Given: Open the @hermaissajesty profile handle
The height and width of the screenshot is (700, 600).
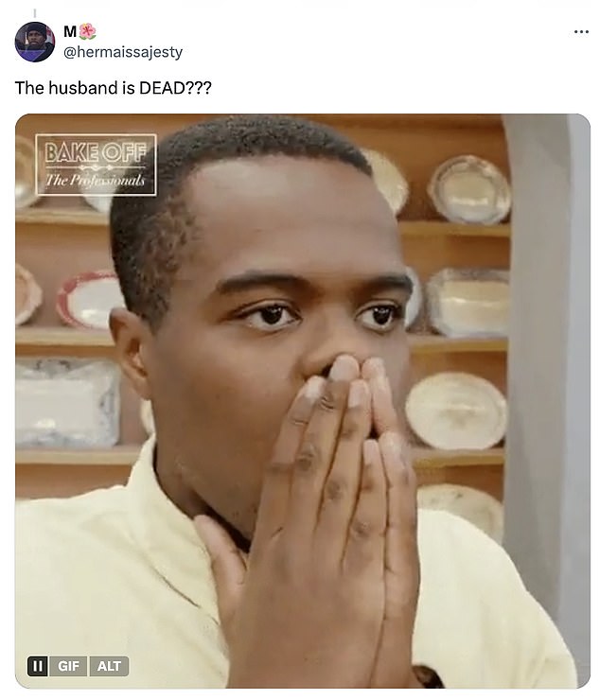Looking at the screenshot, I should (x=123, y=52).
